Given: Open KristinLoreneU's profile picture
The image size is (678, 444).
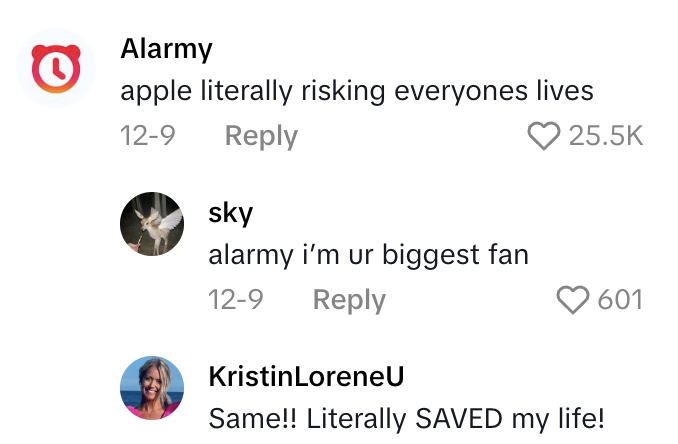Looking at the screenshot, I should (152, 388).
